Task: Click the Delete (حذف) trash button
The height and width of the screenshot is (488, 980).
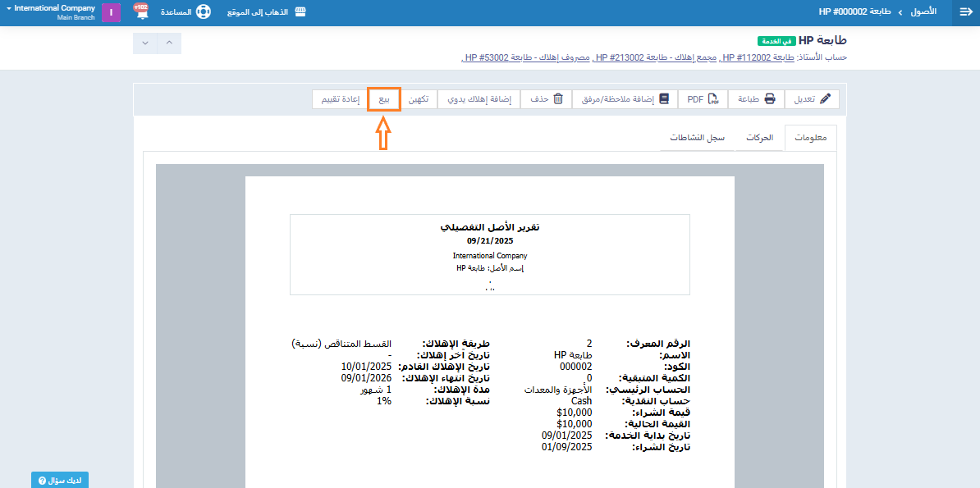Action: coord(547,99)
